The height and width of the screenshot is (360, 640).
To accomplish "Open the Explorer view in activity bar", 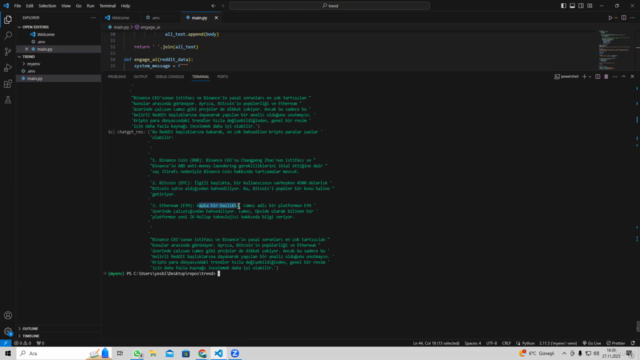I will (x=8, y=19).
